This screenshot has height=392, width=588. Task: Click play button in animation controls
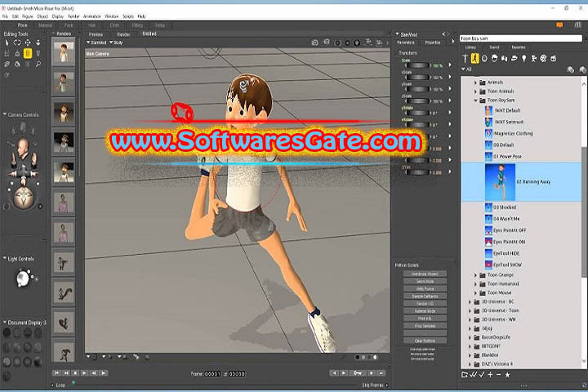(x=84, y=373)
